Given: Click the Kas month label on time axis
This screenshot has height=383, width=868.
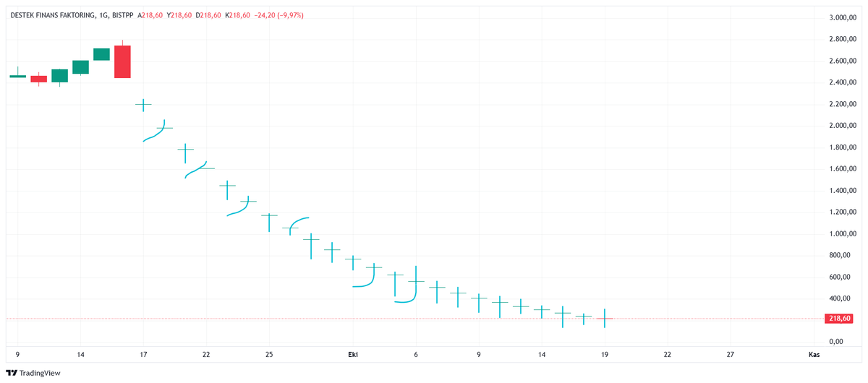Looking at the screenshot, I should point(814,354).
